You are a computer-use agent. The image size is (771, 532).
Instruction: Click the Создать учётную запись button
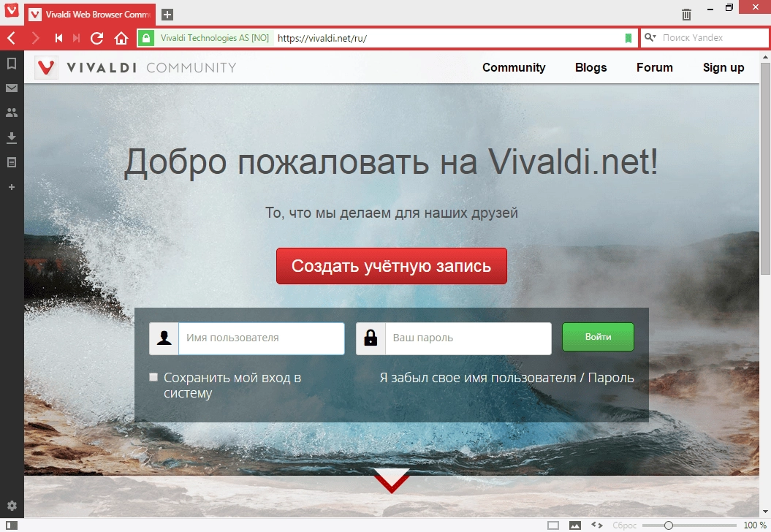[x=392, y=266]
